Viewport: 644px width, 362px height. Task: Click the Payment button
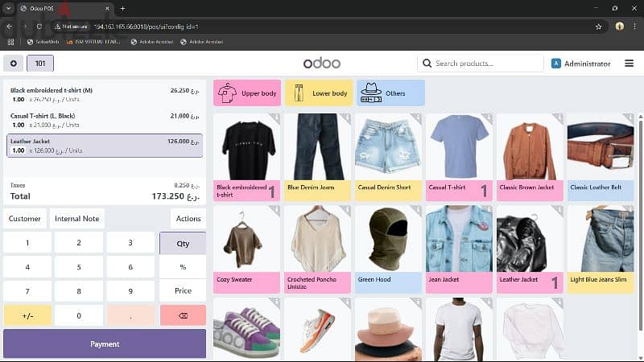(105, 344)
